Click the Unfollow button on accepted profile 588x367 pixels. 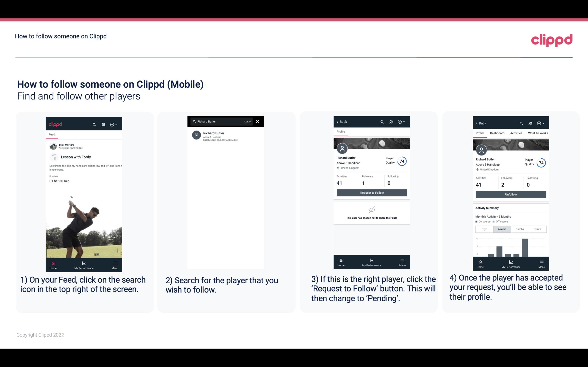point(511,194)
